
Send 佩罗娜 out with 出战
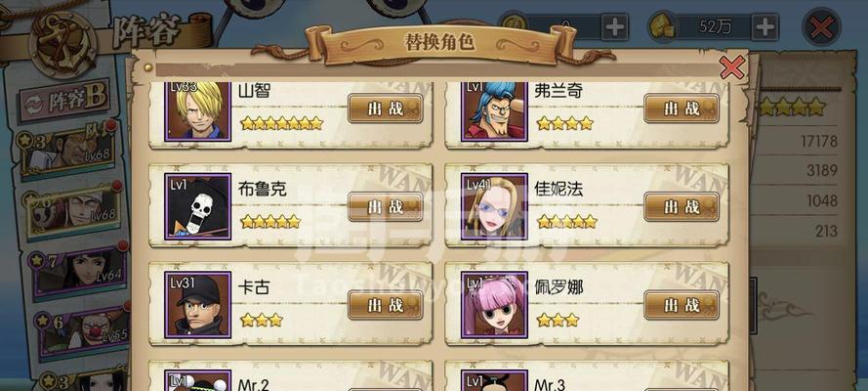pos(682,305)
